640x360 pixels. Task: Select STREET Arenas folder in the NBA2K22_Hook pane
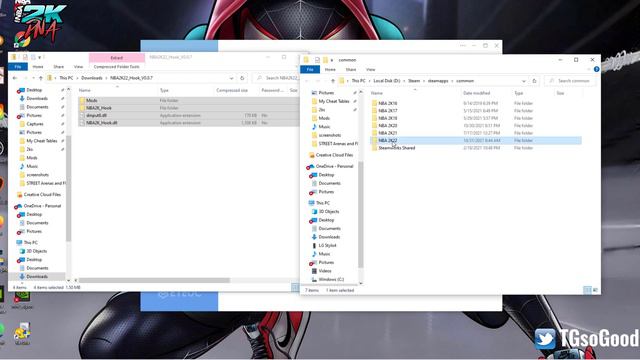[42, 183]
